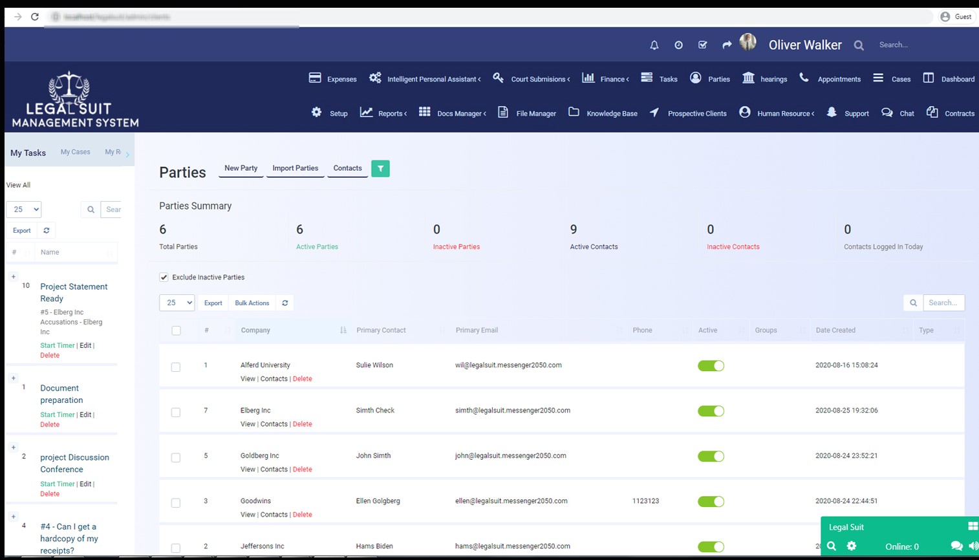Switch to the My Cases tab
Screen dimensions: 979x560
(75, 152)
